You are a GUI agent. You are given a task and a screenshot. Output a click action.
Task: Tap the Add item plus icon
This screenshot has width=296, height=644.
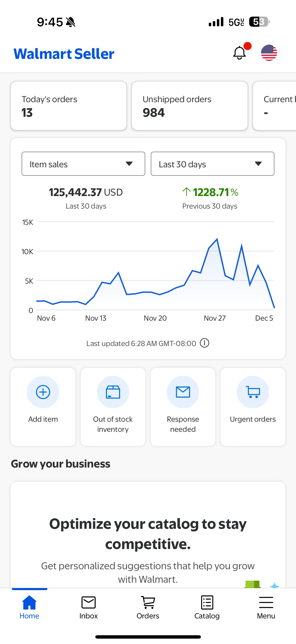[x=43, y=392]
